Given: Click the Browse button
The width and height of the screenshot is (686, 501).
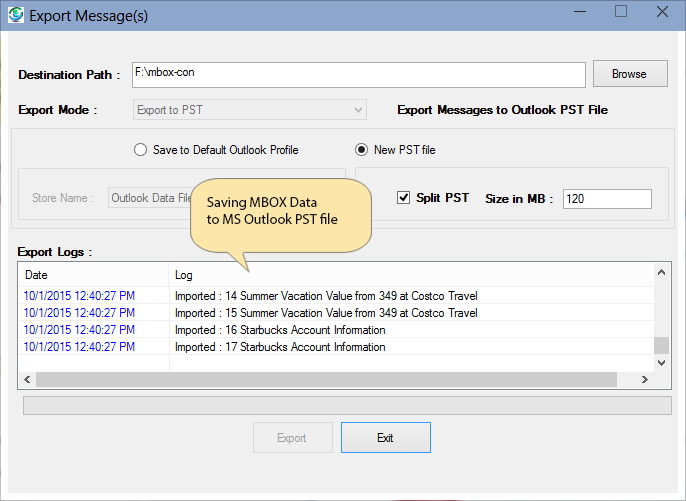Looking at the screenshot, I should tap(629, 74).
